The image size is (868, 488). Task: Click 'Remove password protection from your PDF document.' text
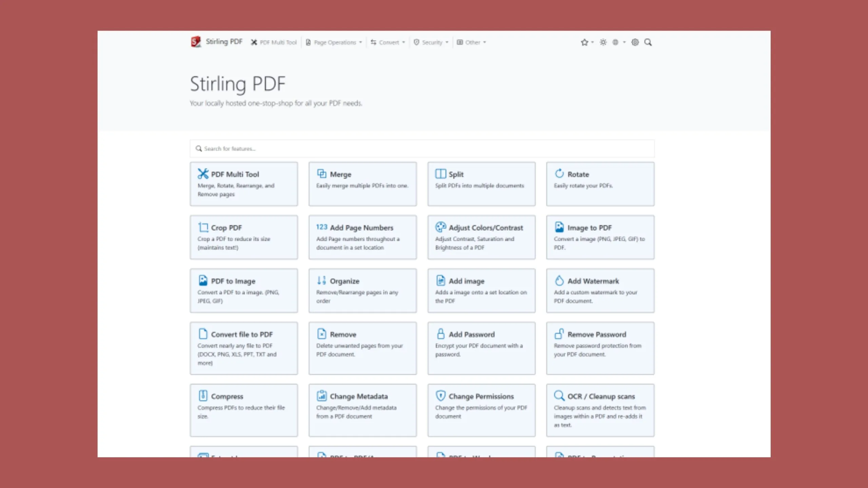pyautogui.click(x=597, y=350)
